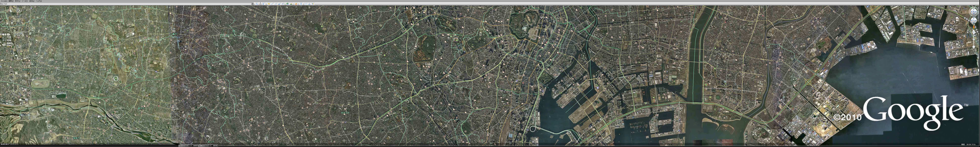Click the magnifier search button
Viewport: 980px width, 147px height.
257,4
